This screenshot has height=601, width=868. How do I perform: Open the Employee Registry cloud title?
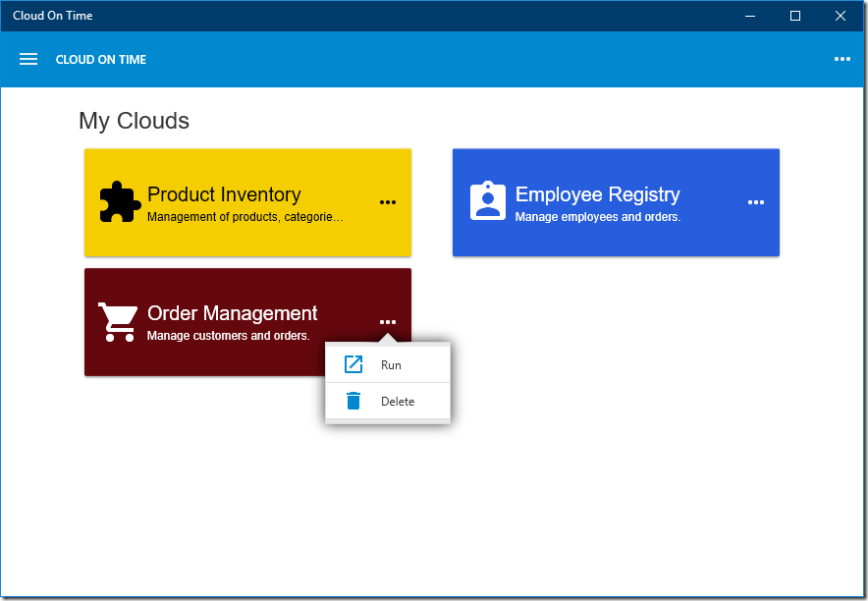pos(597,194)
